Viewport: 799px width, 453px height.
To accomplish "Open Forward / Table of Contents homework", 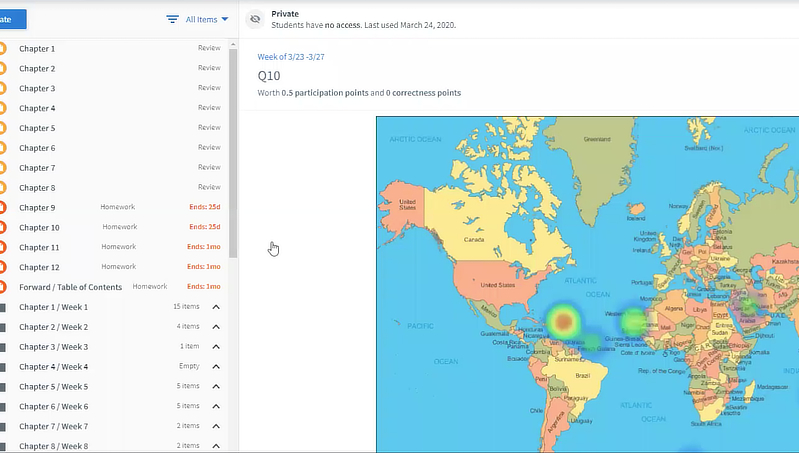I will pos(70,287).
